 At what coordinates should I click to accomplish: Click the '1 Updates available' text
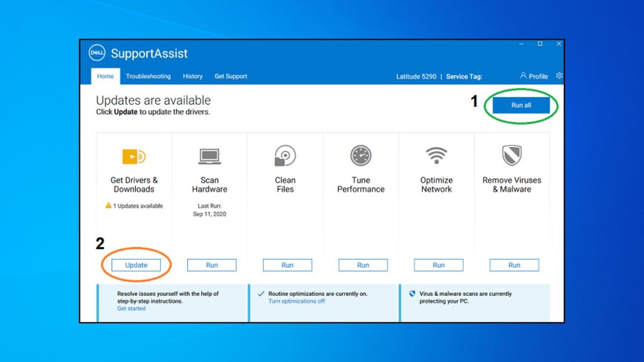138,206
